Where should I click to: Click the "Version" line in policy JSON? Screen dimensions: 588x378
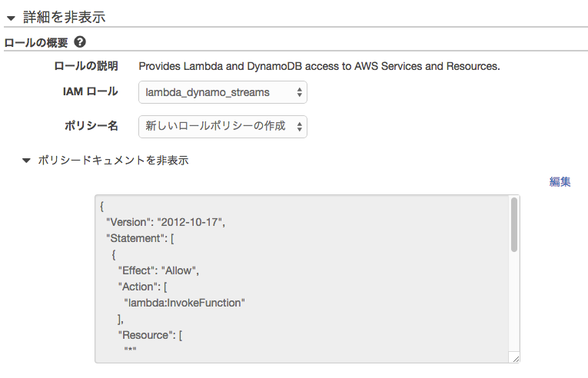click(166, 222)
